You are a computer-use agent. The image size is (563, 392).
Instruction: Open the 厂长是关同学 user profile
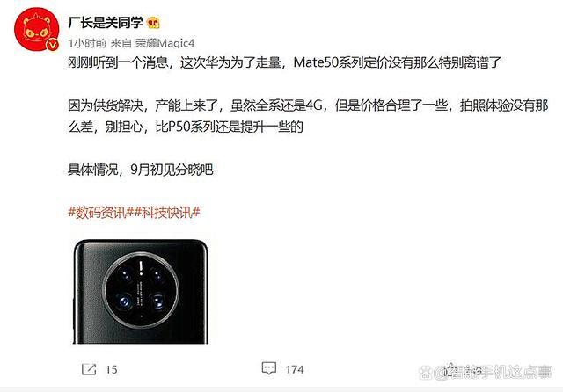[106, 23]
